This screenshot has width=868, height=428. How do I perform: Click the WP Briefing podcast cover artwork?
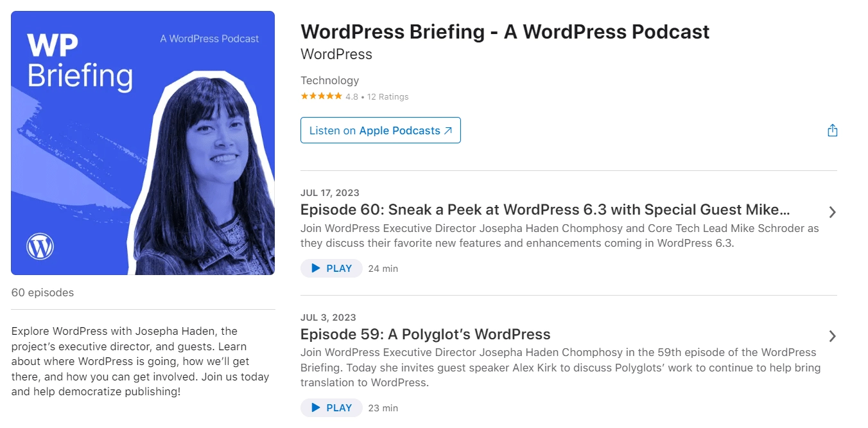pyautogui.click(x=143, y=143)
